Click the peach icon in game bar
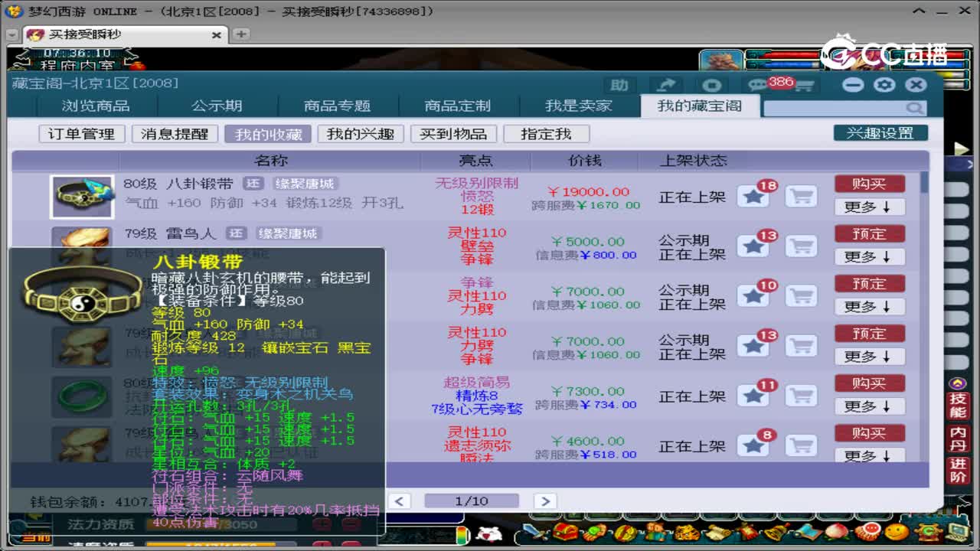The width and height of the screenshot is (980, 551). click(x=835, y=533)
